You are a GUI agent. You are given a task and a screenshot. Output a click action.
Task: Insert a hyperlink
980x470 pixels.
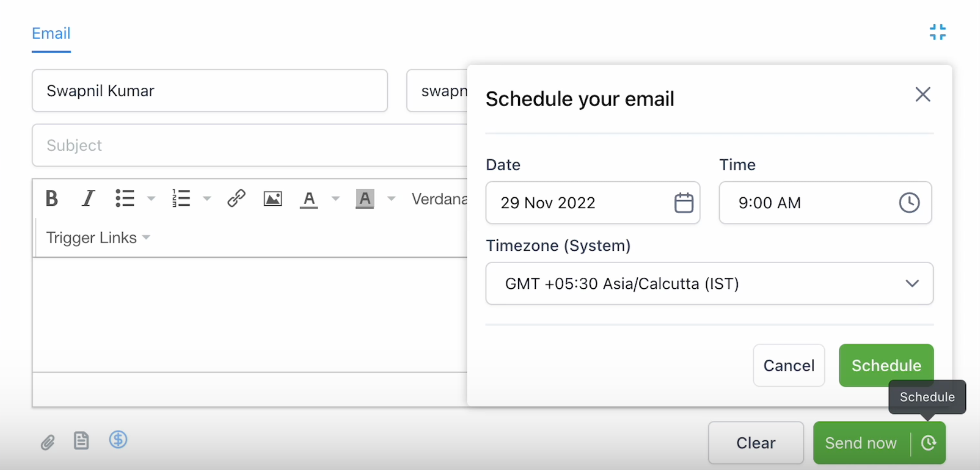click(236, 198)
